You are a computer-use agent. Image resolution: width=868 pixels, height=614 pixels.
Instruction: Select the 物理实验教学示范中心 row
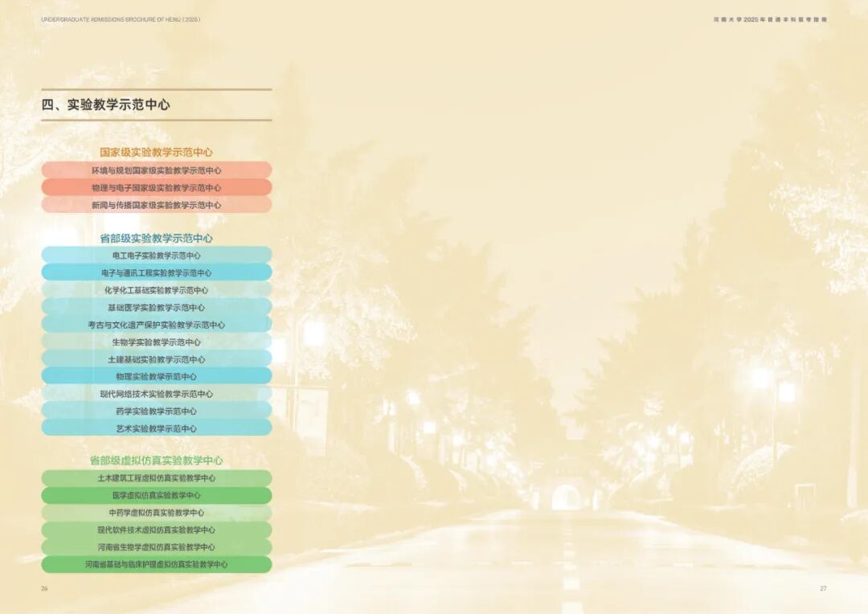click(x=157, y=376)
